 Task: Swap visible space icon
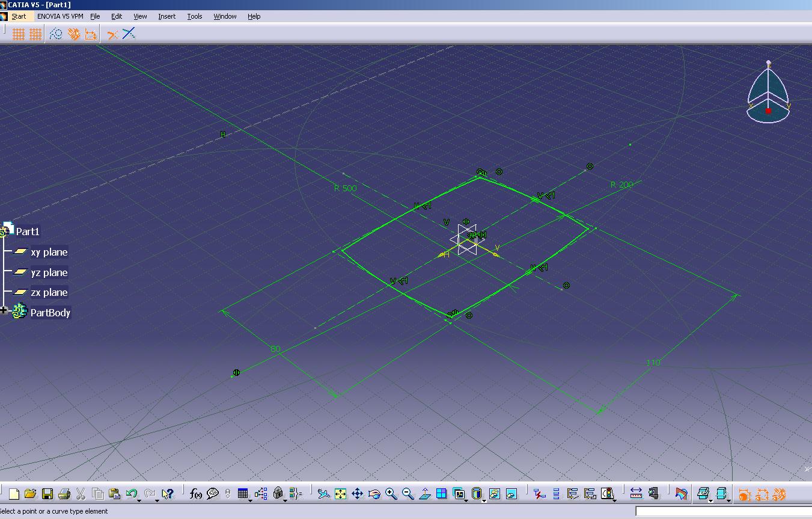(x=511, y=494)
